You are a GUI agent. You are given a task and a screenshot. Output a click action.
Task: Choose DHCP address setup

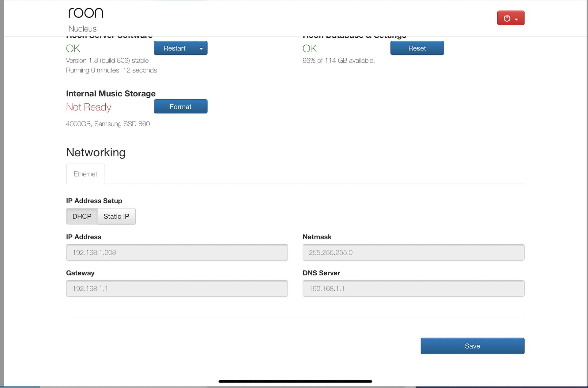pyautogui.click(x=82, y=216)
